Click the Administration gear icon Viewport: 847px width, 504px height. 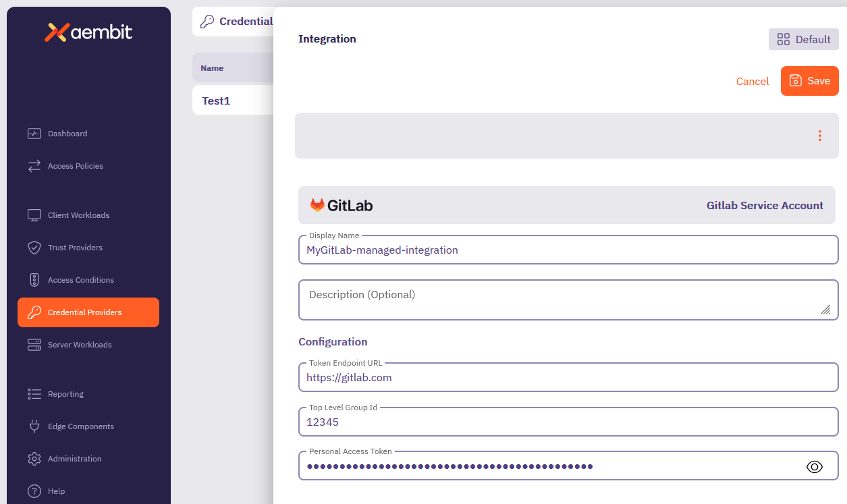pyautogui.click(x=34, y=459)
